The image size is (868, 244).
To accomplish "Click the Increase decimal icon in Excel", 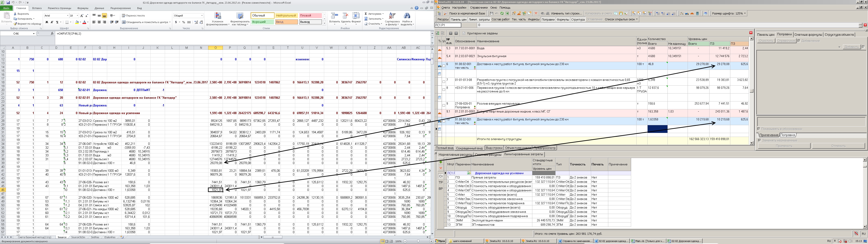I will [x=196, y=22].
